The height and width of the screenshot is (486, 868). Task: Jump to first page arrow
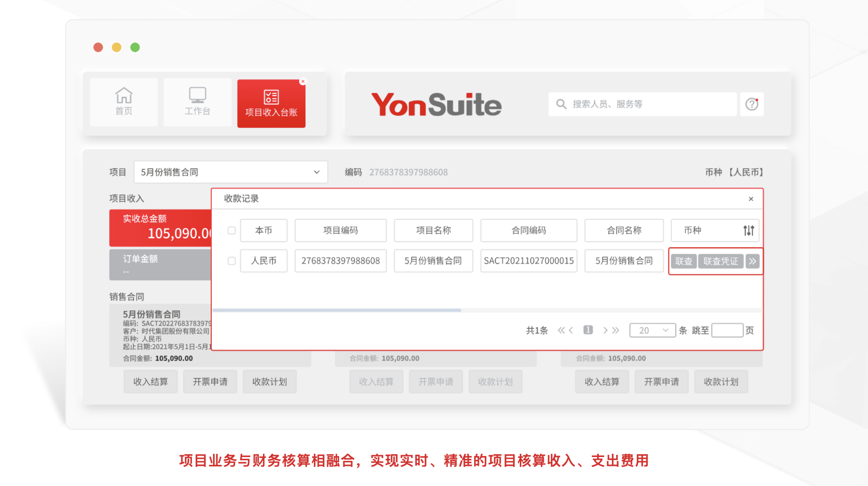(561, 330)
